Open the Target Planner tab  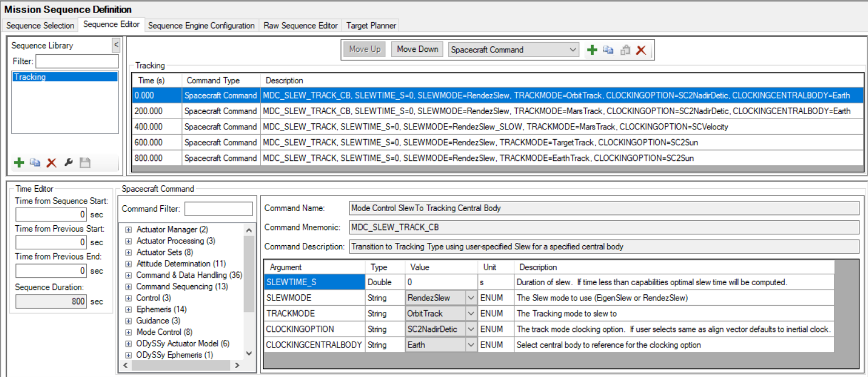point(370,26)
